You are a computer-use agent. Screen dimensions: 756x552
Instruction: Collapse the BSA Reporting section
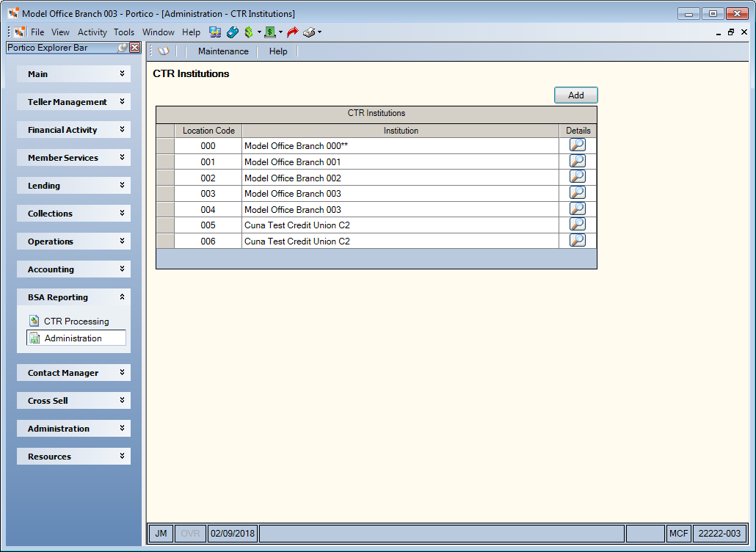pyautogui.click(x=74, y=297)
